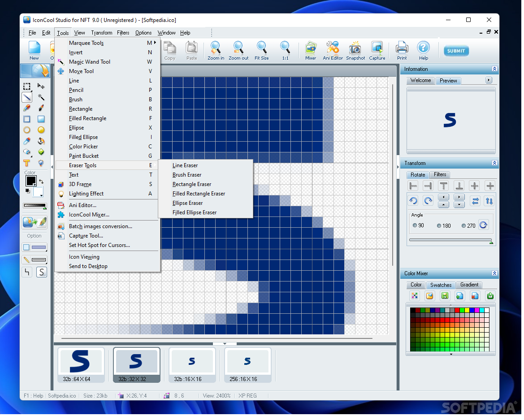Select the green 3D frame tool
Viewport: 524px width, 420px height.
point(41,152)
